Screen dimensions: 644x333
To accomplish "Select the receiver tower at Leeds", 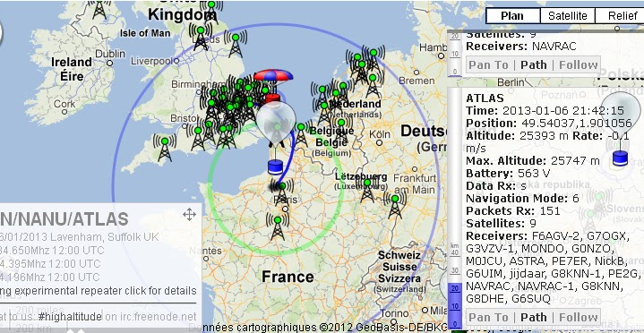I will (201, 37).
